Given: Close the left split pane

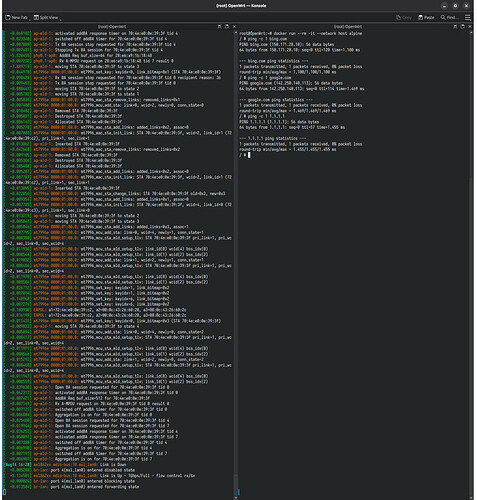Looking at the screenshot, I should [x=234, y=26].
